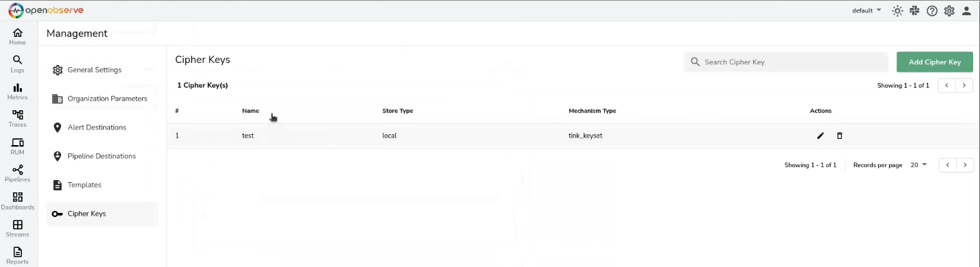Screen dimensions: 980x267
Task: Click the 'local' store type cell
Action: [x=390, y=136]
